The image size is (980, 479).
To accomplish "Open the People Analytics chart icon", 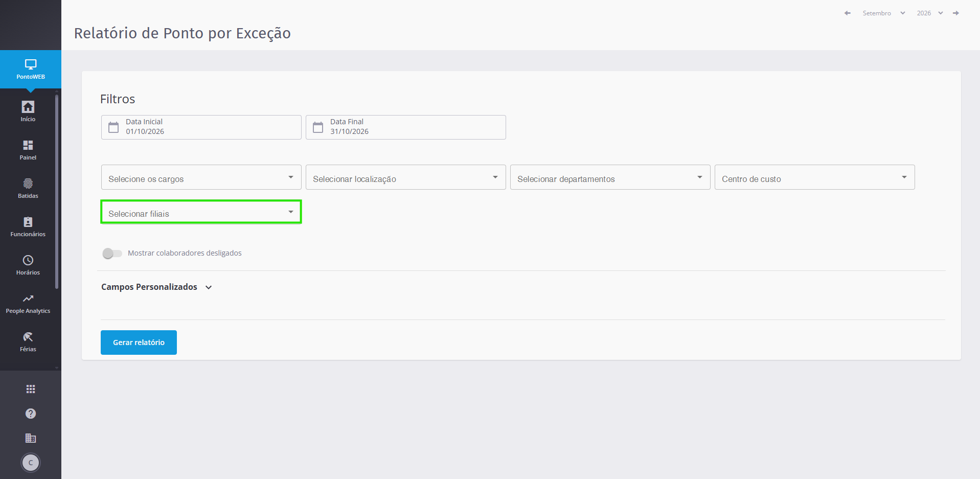I will tap(28, 299).
